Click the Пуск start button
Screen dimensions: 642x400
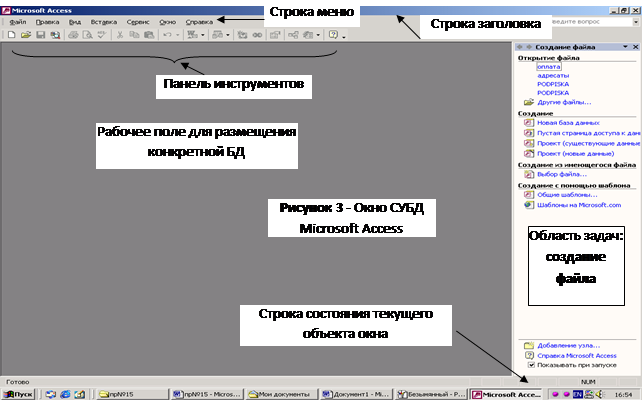coord(18,394)
